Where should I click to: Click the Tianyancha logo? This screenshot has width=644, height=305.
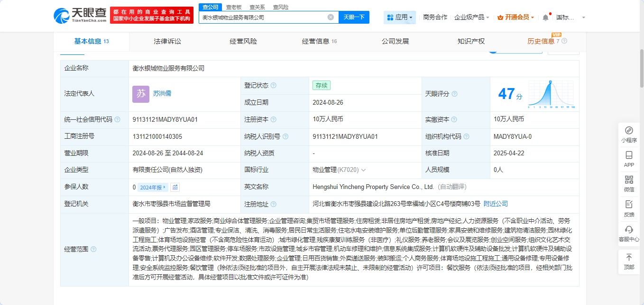pos(79,16)
